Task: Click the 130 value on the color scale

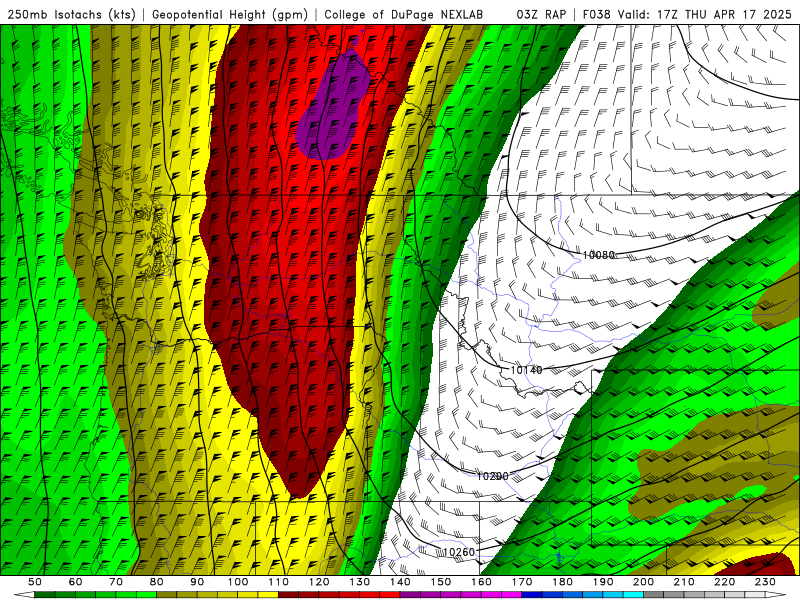Action: pyautogui.click(x=360, y=582)
